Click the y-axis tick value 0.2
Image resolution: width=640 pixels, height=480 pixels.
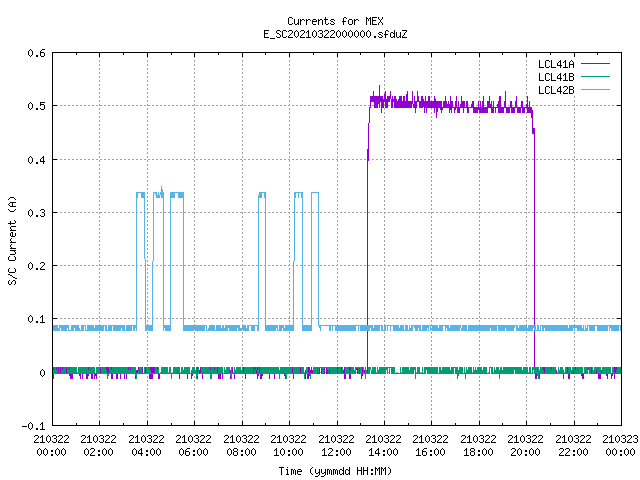coord(36,266)
